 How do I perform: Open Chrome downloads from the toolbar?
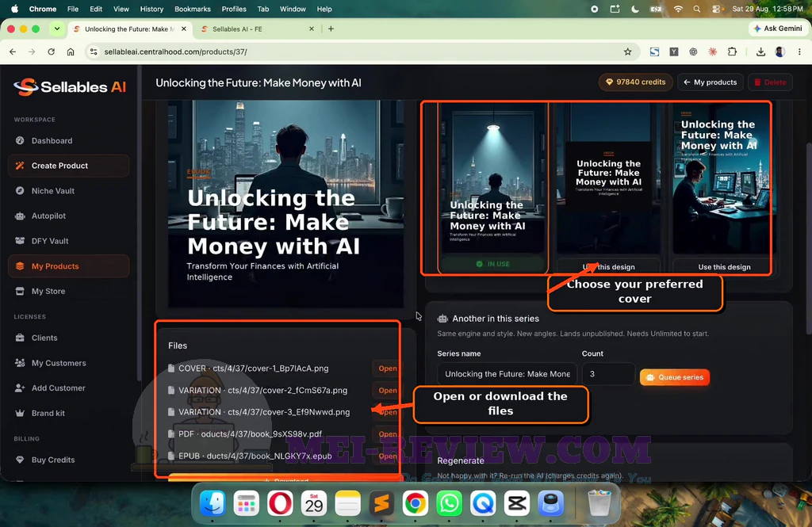coord(760,52)
